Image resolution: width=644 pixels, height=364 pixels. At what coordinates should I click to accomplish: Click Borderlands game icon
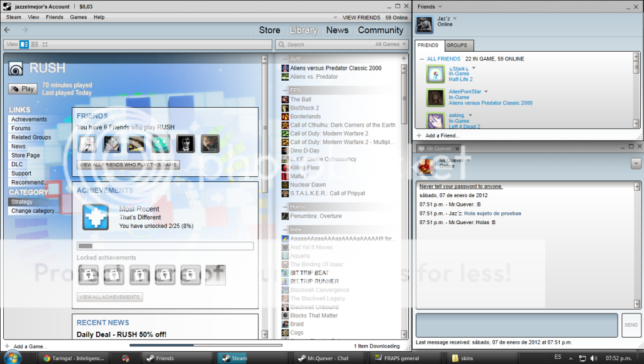(285, 117)
